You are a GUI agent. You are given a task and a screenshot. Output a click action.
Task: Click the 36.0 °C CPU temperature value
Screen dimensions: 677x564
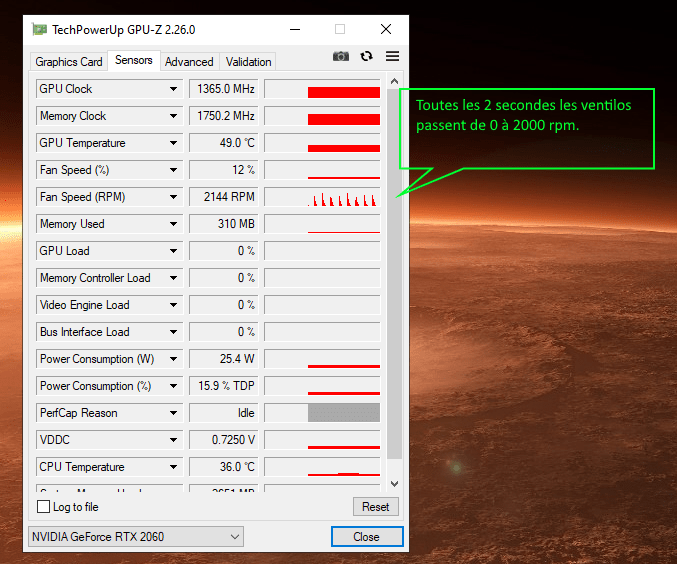pos(224,467)
